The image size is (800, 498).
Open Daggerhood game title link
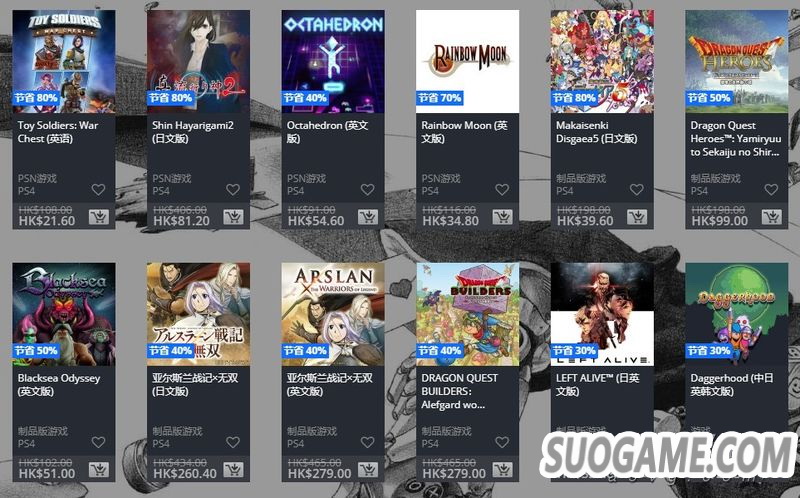tap(732, 385)
